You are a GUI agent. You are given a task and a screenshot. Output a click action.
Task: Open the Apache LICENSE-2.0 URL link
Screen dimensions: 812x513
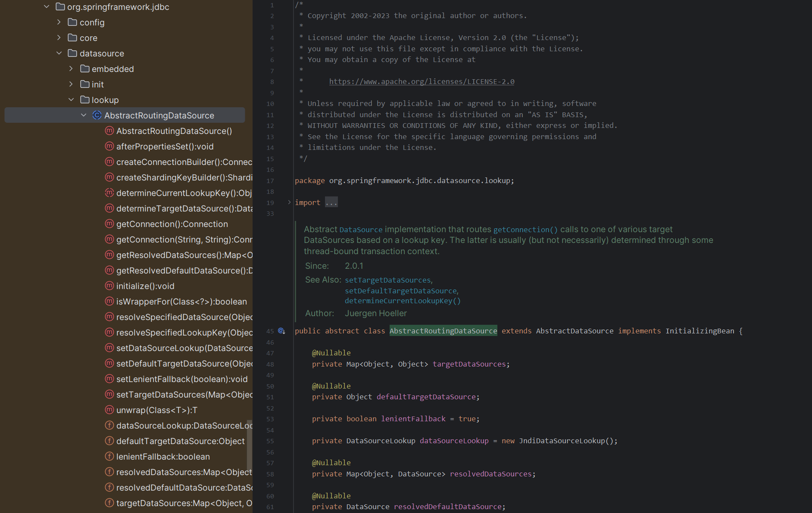422,81
